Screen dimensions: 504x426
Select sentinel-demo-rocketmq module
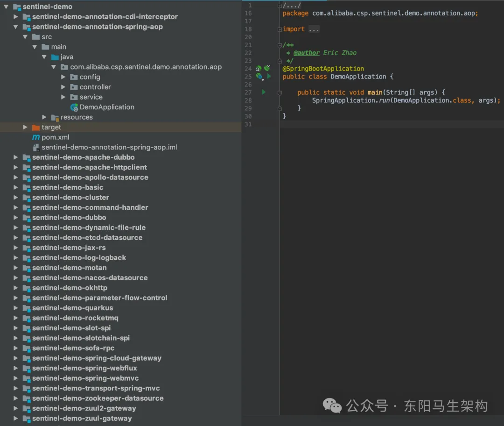pos(75,318)
